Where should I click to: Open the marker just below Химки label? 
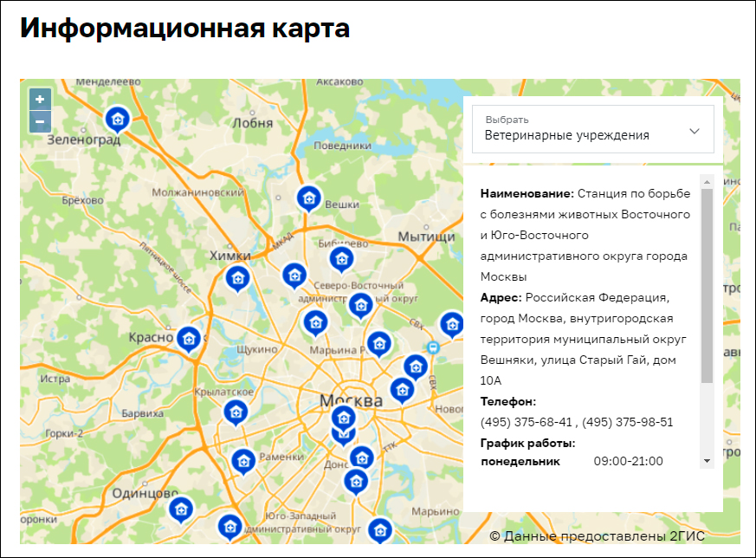[x=237, y=279]
